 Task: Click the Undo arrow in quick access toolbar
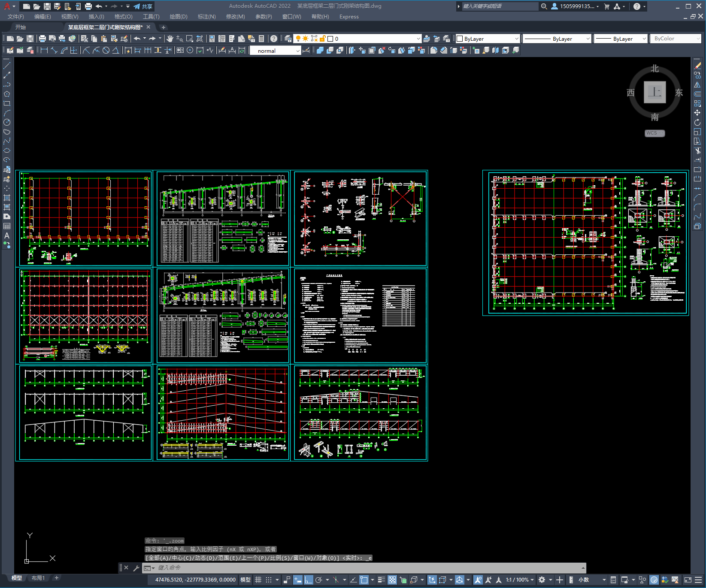pos(99,6)
